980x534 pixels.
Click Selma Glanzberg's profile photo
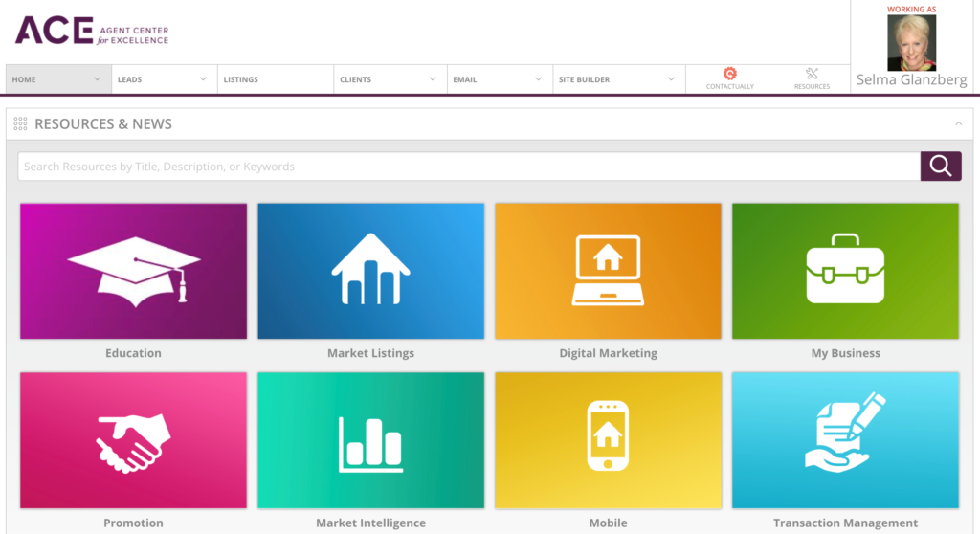(x=911, y=43)
